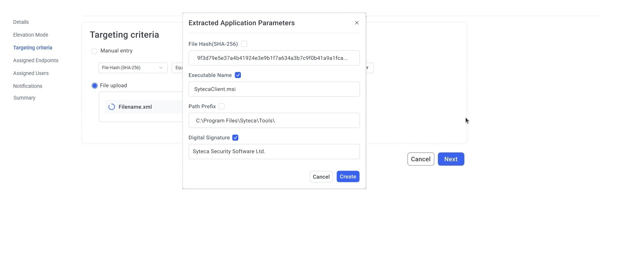Click the Executable Name label
The height and width of the screenshot is (258, 644).
(x=210, y=75)
